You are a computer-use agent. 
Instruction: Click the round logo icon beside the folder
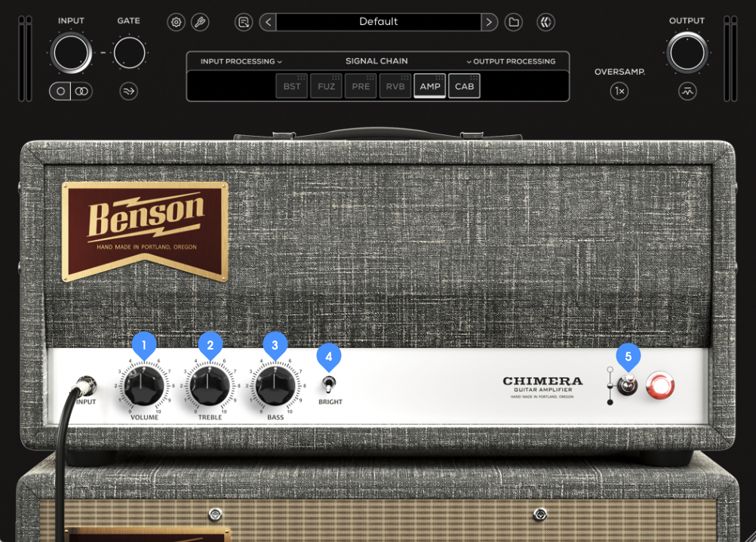(545, 22)
